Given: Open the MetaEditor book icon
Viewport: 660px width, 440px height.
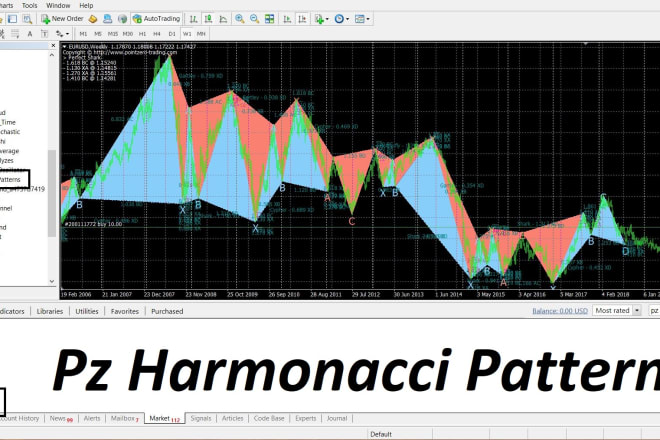Looking at the screenshot, I should [93, 19].
